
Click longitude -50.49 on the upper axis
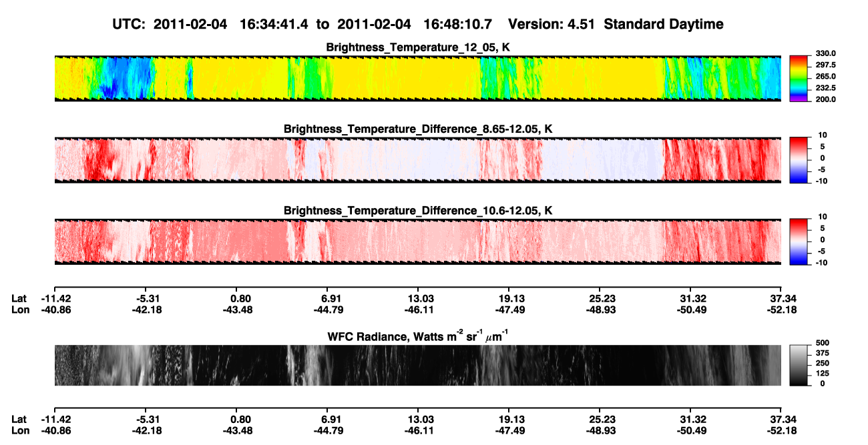point(692,310)
